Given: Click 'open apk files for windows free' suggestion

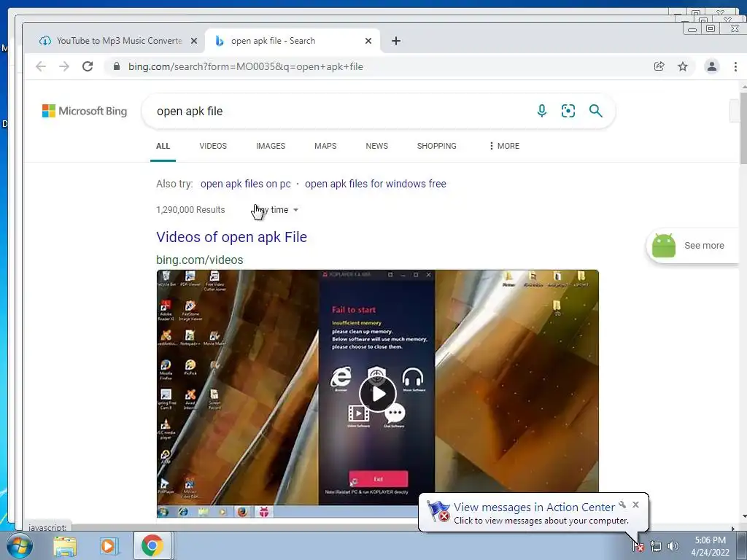Looking at the screenshot, I should tap(376, 184).
